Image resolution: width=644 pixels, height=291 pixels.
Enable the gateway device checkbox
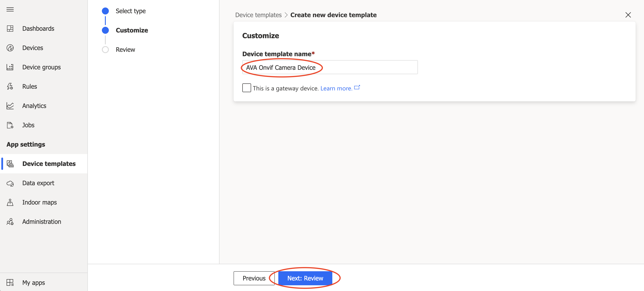click(x=247, y=88)
